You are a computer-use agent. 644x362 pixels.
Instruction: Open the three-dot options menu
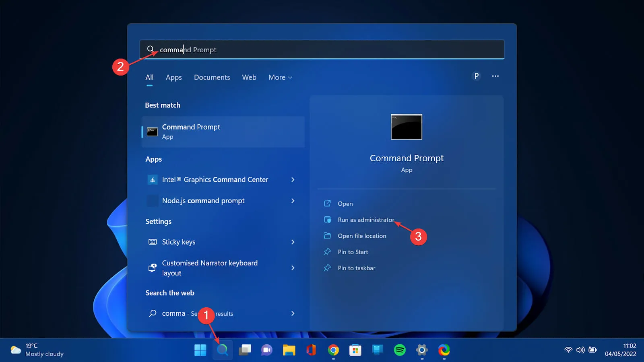[495, 76]
